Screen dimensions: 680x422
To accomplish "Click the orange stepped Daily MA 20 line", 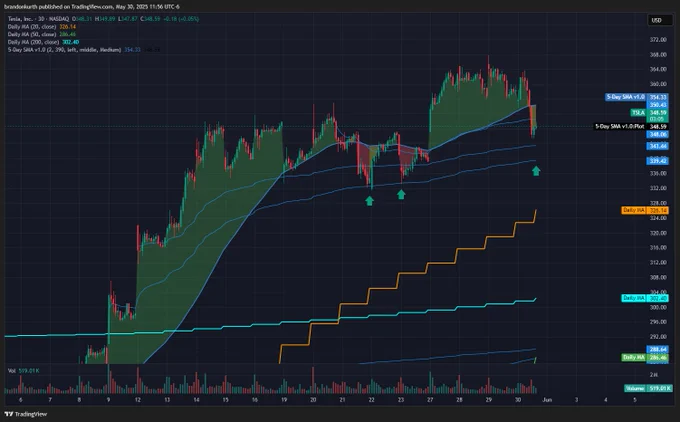I will (x=413, y=273).
